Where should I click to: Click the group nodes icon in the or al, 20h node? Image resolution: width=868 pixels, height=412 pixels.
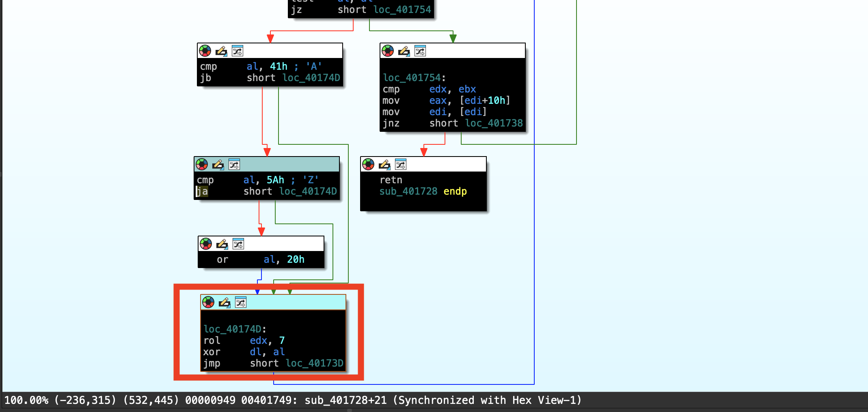pyautogui.click(x=238, y=244)
